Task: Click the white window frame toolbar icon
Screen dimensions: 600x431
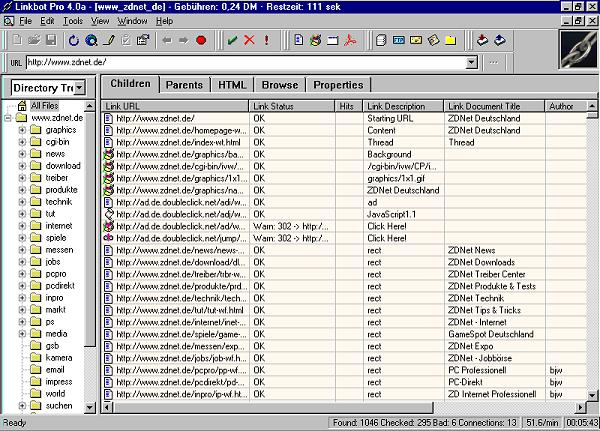Action: (x=333, y=40)
